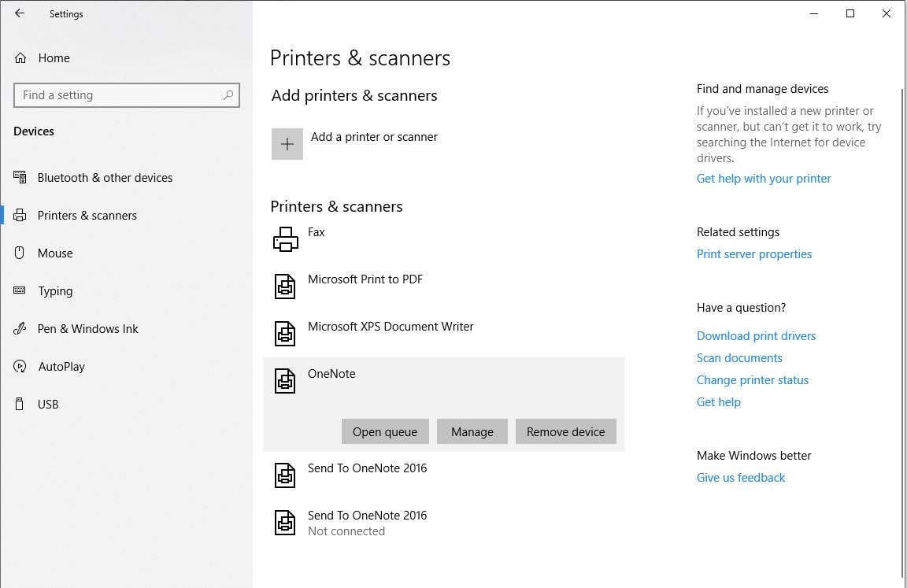The image size is (907, 588).
Task: Click the USB sidebar icon
Action: 19,404
